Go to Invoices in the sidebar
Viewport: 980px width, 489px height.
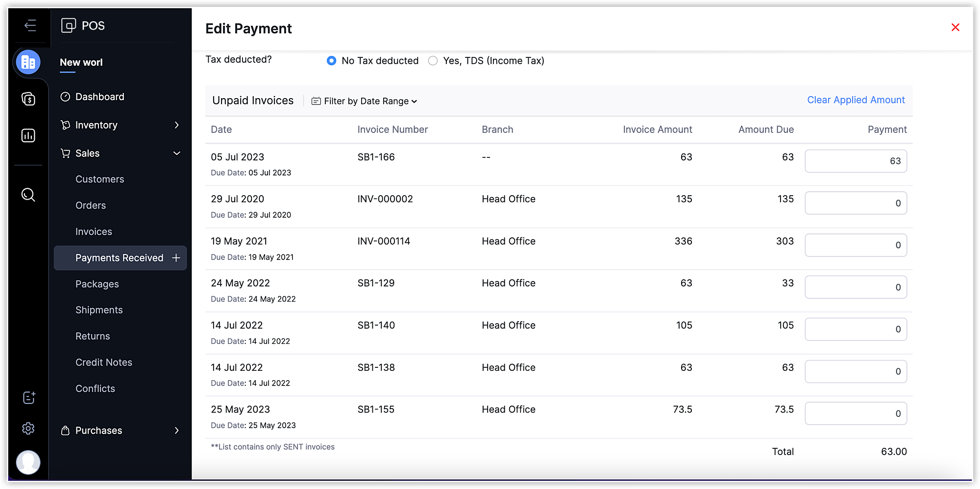tap(94, 232)
